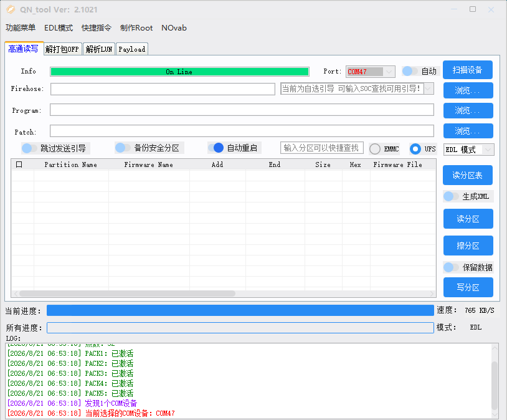Image resolution: width=507 pixels, height=420 pixels.
Task: Expand the EDL 模式 dropdown
Action: coord(488,150)
